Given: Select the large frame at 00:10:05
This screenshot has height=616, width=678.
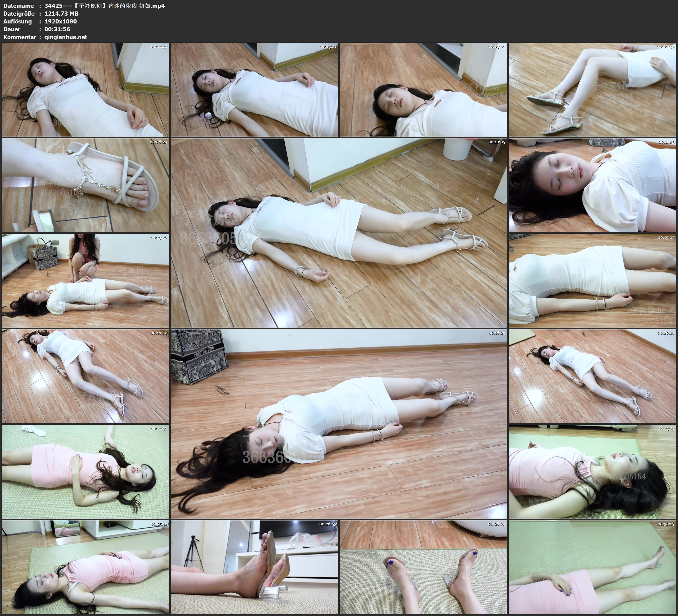Looking at the screenshot, I should 339,233.
